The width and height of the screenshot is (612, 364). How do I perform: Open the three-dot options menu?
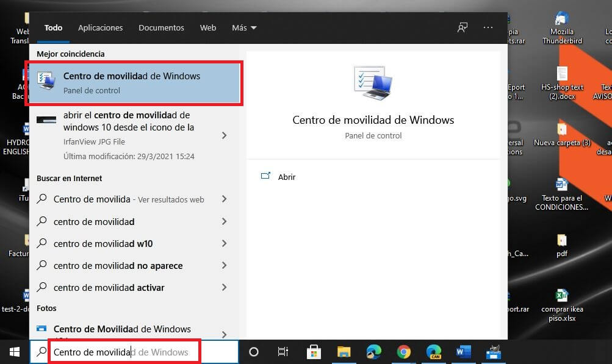click(488, 27)
